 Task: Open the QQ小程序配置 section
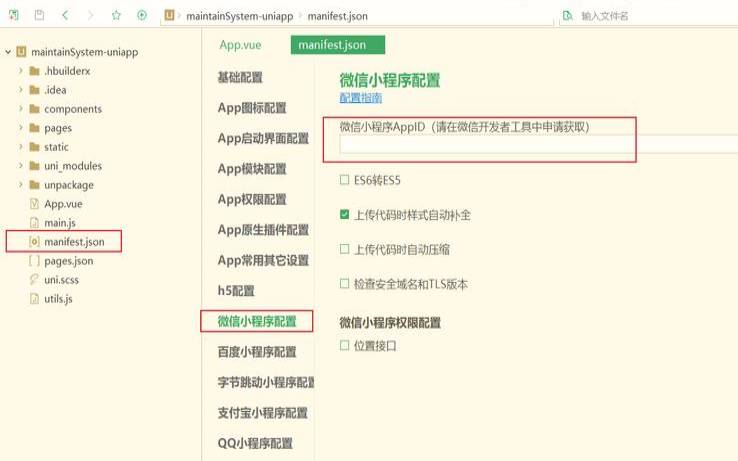point(255,443)
